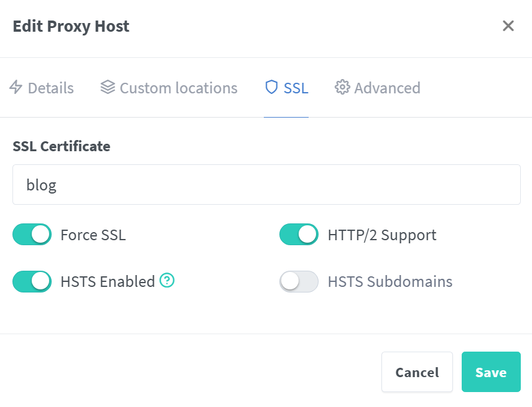The width and height of the screenshot is (532, 407).
Task: Click the HSTS Enabled help question mark
Action: coord(167,281)
